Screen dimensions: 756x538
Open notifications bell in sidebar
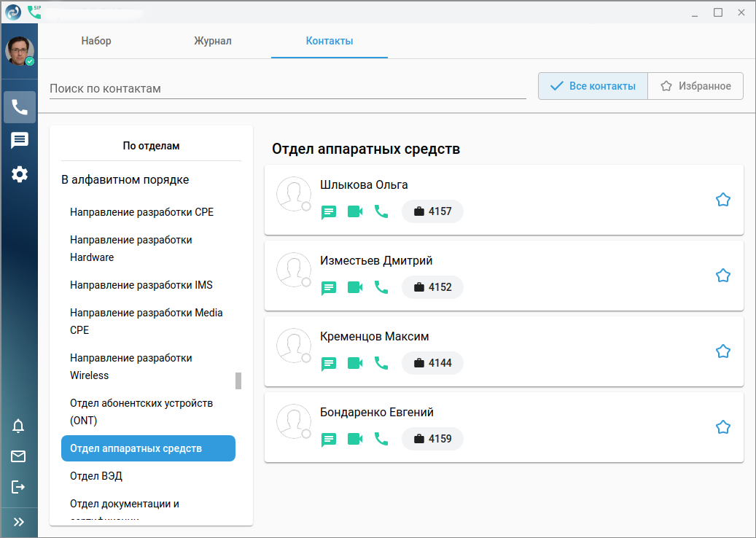click(x=18, y=426)
